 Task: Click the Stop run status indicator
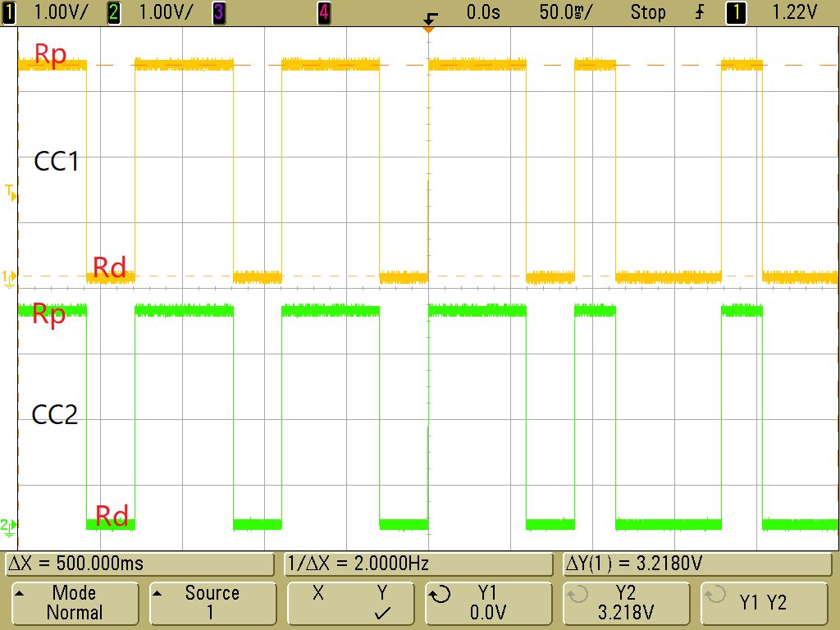coord(648,12)
